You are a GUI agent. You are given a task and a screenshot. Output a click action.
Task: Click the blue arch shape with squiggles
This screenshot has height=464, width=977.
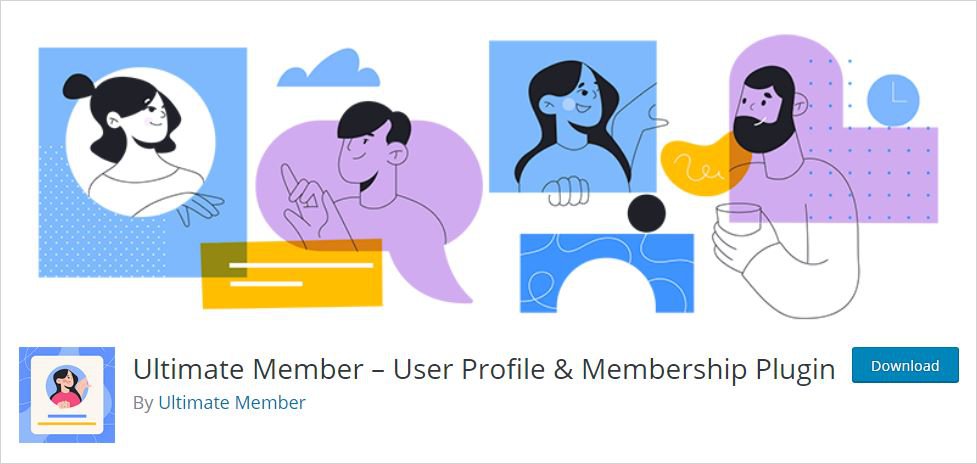[606, 273]
